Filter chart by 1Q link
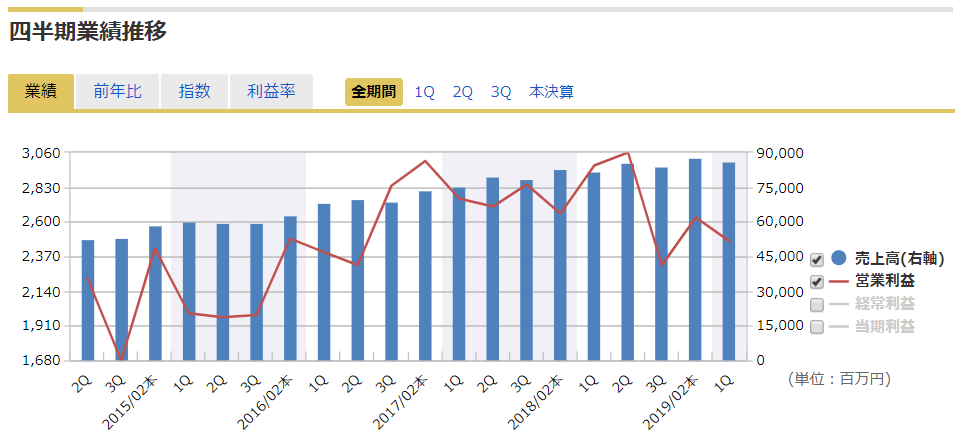This screenshot has height=448, width=964. [424, 93]
